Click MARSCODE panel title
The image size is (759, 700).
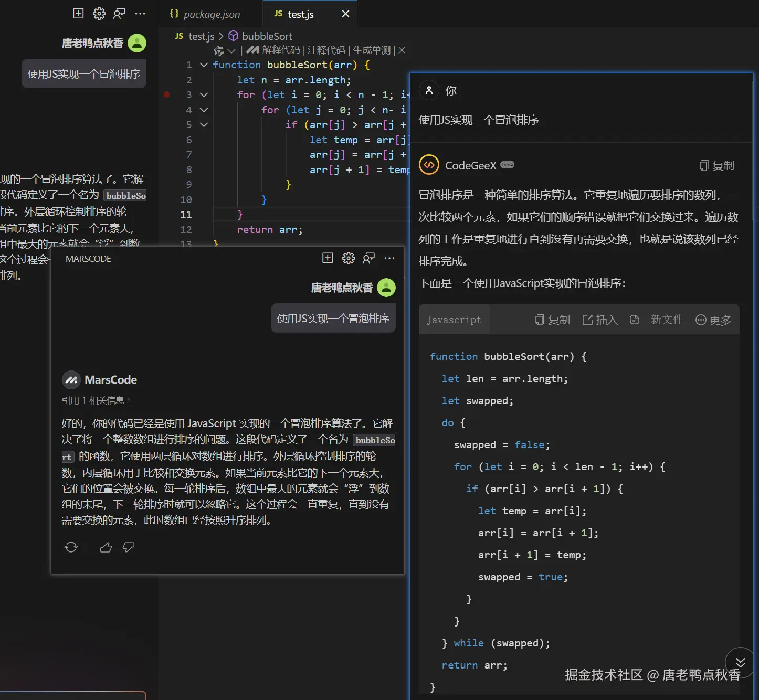click(x=88, y=259)
